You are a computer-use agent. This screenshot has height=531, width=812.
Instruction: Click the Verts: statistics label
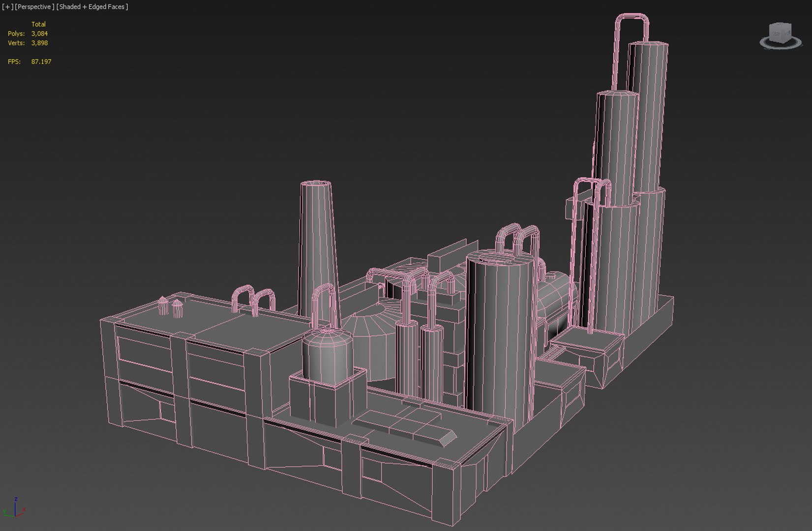[x=16, y=43]
